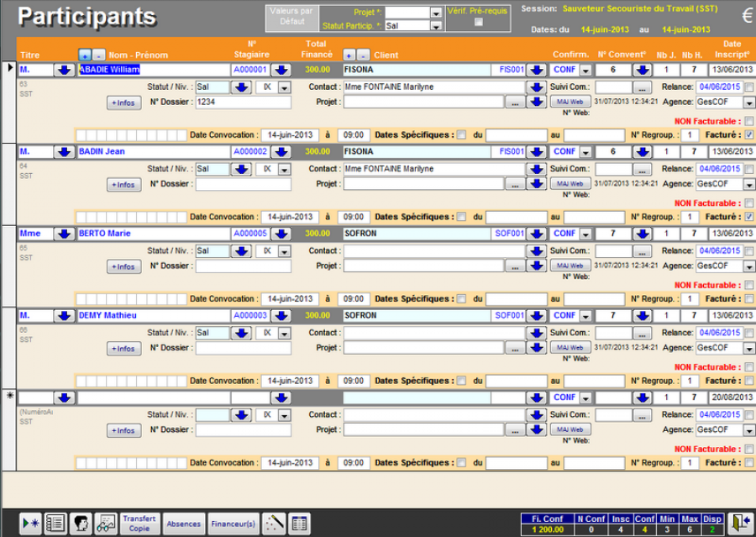Click +Infos button for BERTO Marie

(x=124, y=266)
